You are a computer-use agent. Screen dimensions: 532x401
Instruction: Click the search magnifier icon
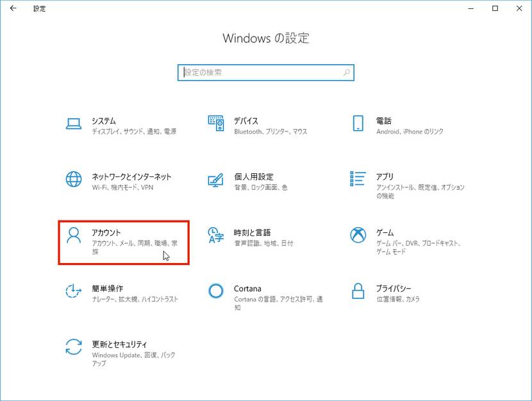(346, 73)
